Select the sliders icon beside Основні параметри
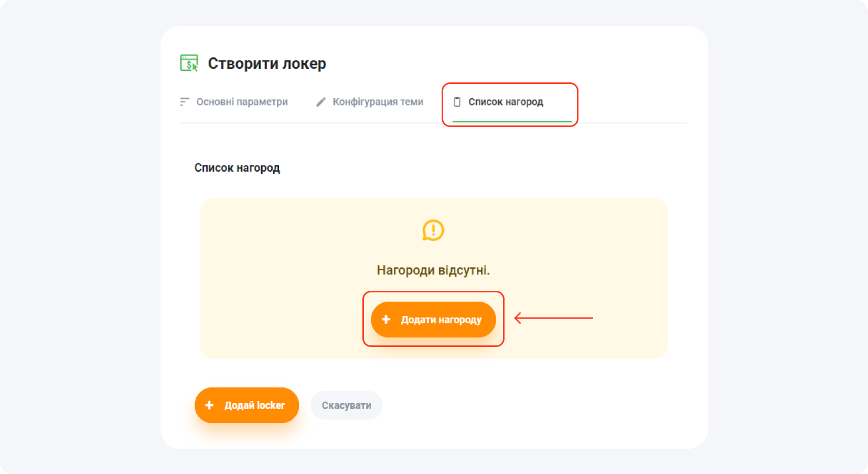 (184, 102)
